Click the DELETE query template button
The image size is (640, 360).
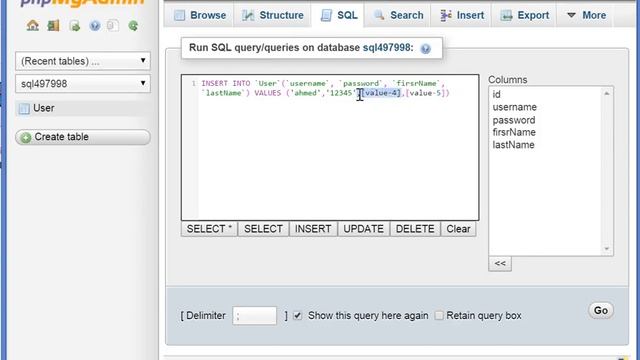click(x=415, y=229)
